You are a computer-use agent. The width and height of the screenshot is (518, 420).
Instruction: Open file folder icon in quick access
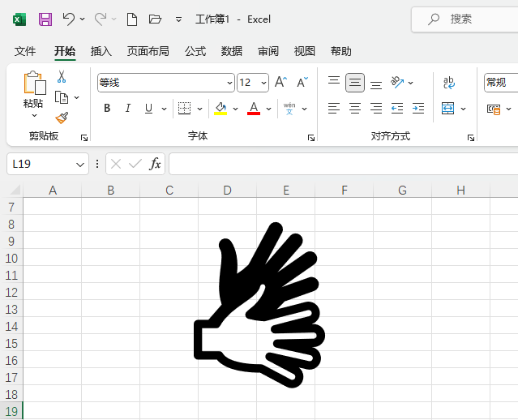tap(155, 19)
